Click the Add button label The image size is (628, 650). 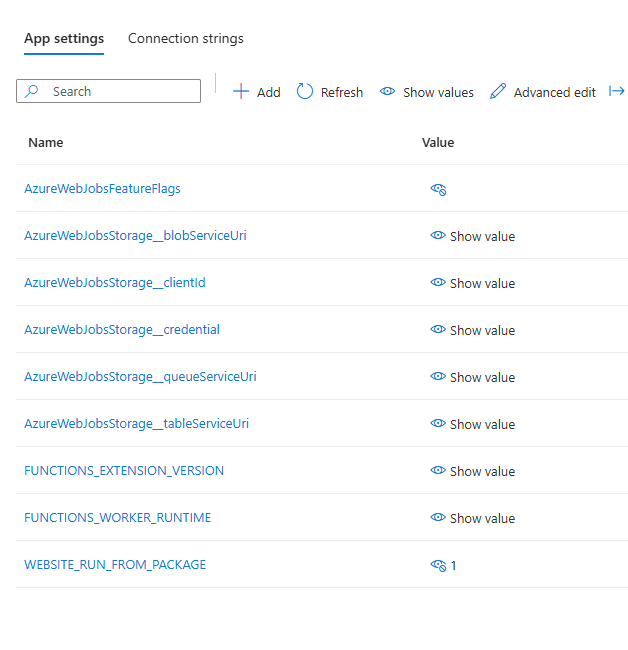269,92
